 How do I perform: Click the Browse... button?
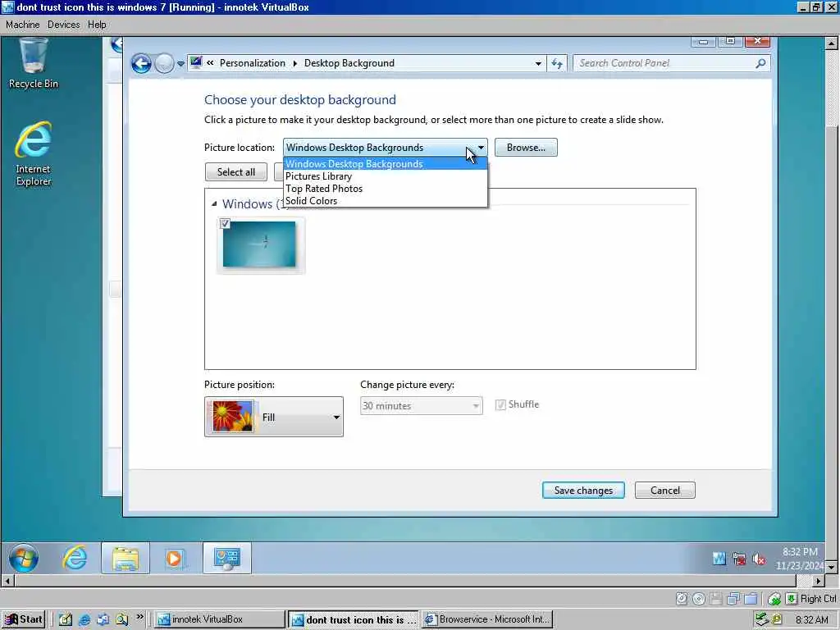click(526, 148)
